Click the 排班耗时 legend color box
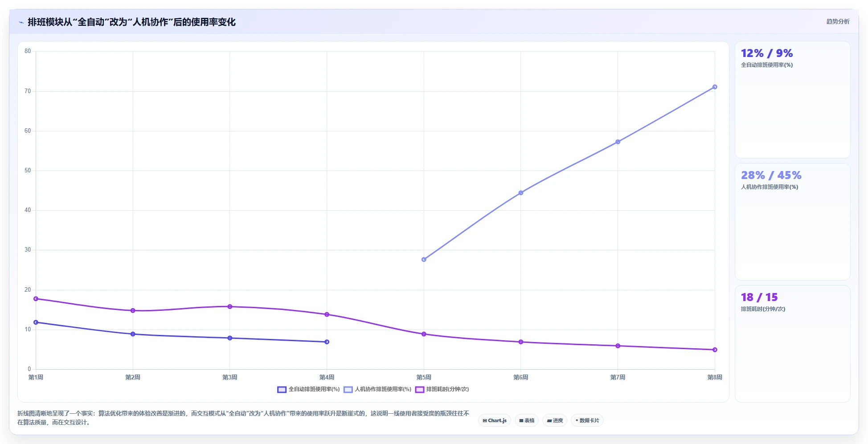The width and height of the screenshot is (868, 444). point(420,390)
